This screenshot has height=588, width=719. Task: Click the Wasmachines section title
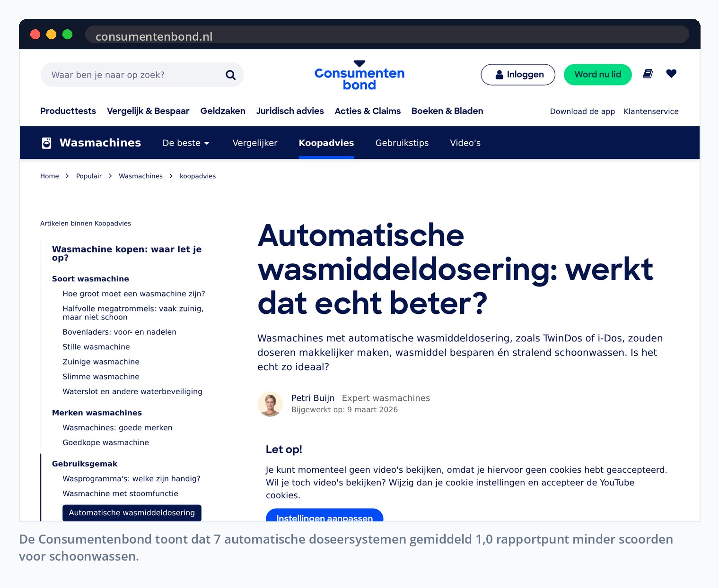100,143
